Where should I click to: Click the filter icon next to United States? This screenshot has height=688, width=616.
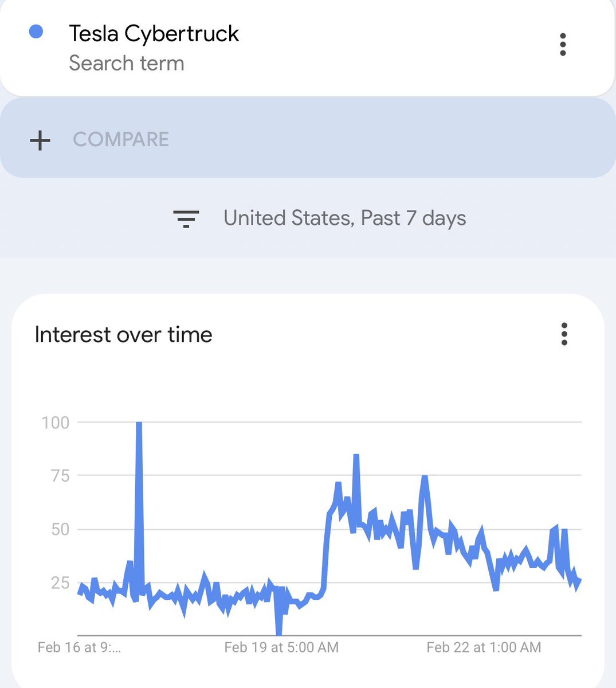(x=186, y=218)
